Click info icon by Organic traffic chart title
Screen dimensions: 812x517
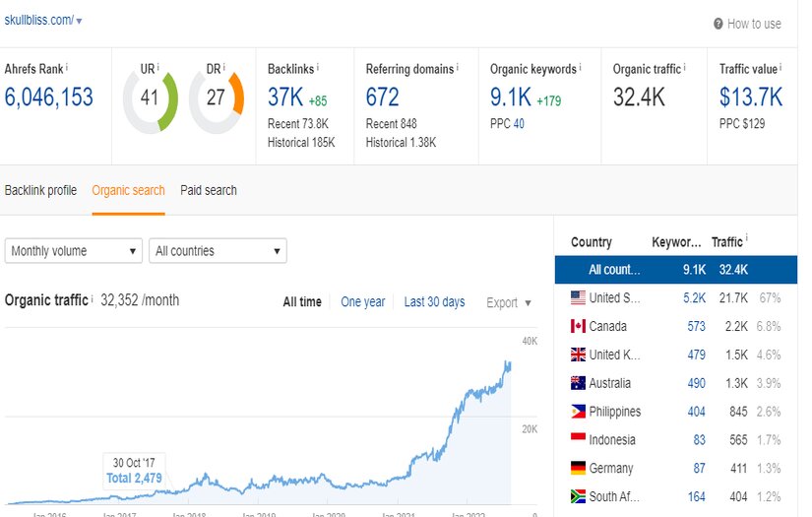coord(93,299)
